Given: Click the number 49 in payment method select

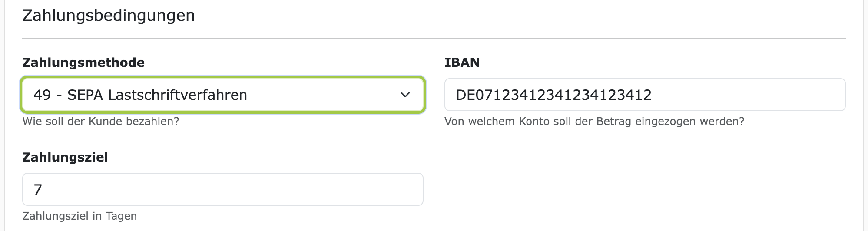Looking at the screenshot, I should coord(42,95).
